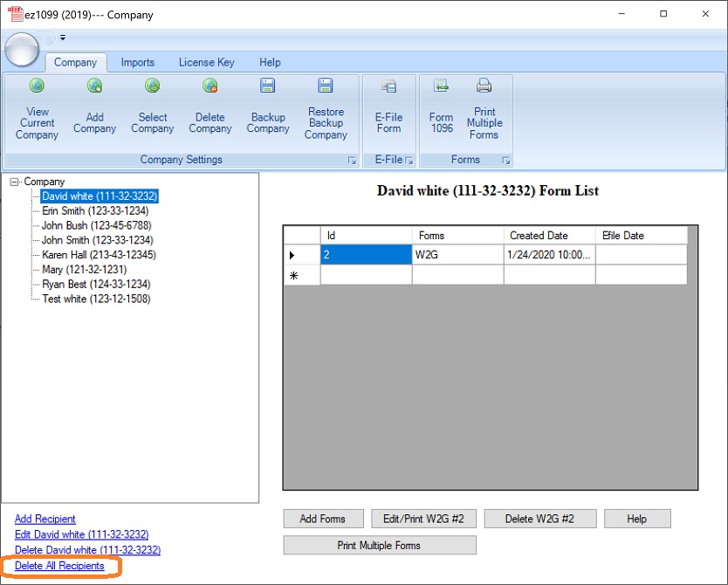Viewport: 728px width, 585px height.
Task: Click the Form 1096 icon
Action: click(x=442, y=86)
